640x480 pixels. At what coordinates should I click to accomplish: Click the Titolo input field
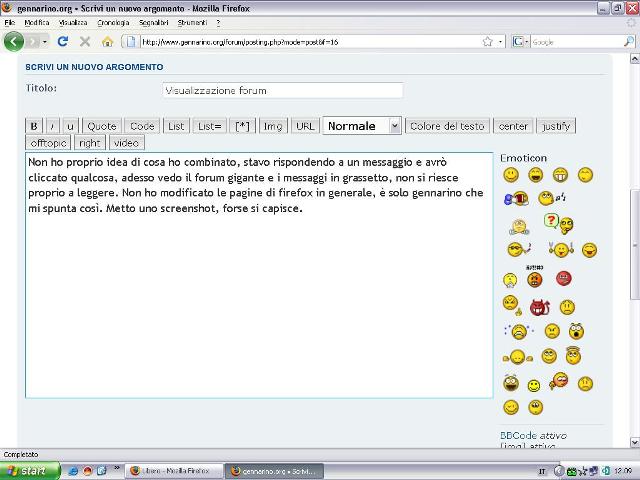point(282,90)
